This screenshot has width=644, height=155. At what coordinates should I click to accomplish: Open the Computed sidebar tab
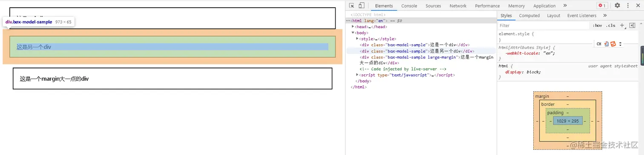[x=529, y=15]
